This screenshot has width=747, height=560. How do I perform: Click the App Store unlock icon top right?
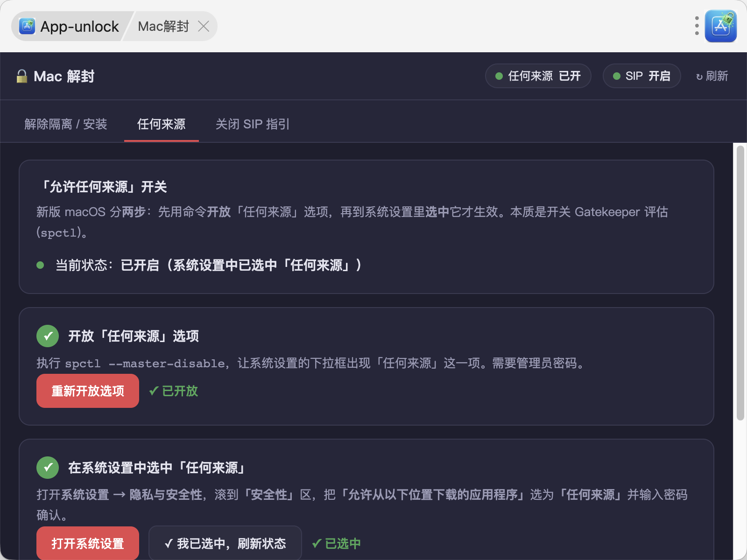[721, 26]
